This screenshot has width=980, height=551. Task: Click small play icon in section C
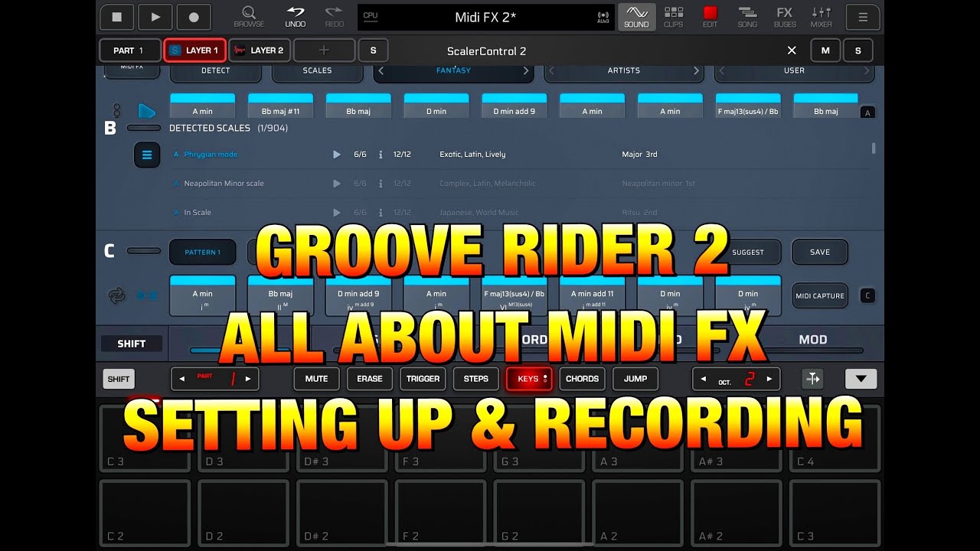pyautogui.click(x=141, y=295)
